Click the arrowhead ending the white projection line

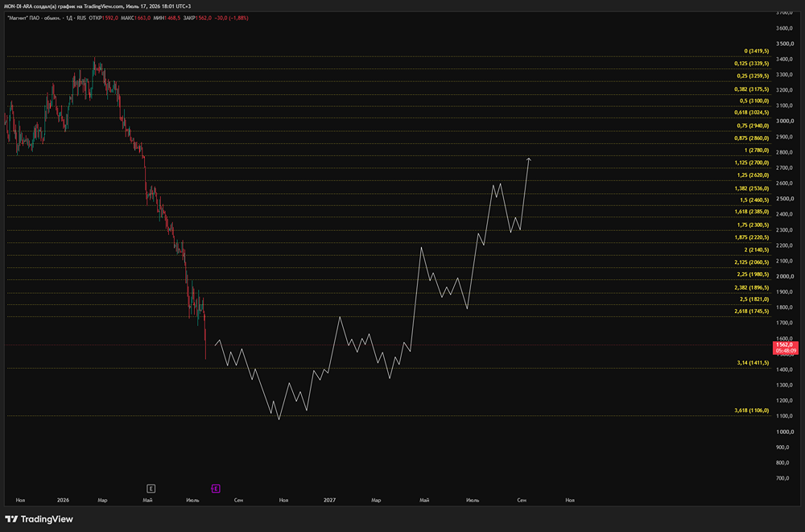(x=529, y=159)
